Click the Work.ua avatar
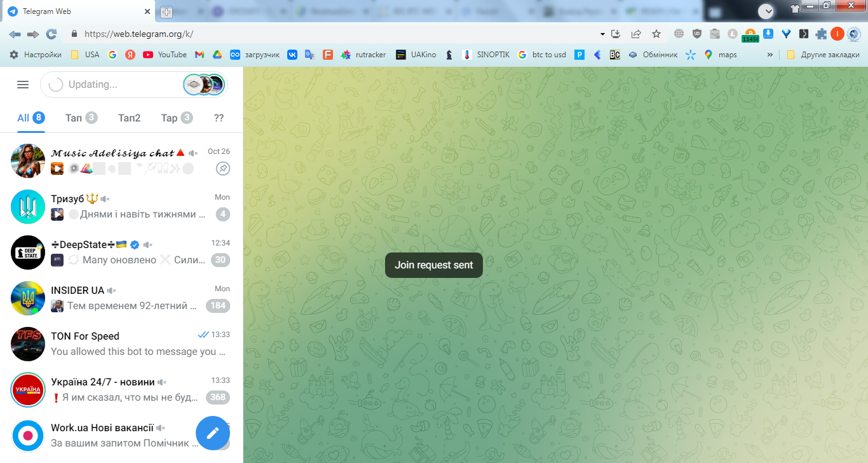 pos(28,436)
